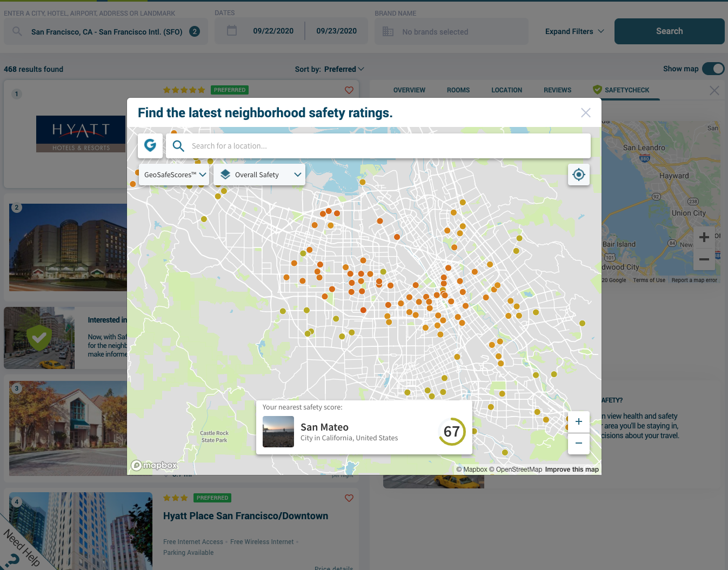
Task: Toggle the Show map switch off
Action: [713, 69]
